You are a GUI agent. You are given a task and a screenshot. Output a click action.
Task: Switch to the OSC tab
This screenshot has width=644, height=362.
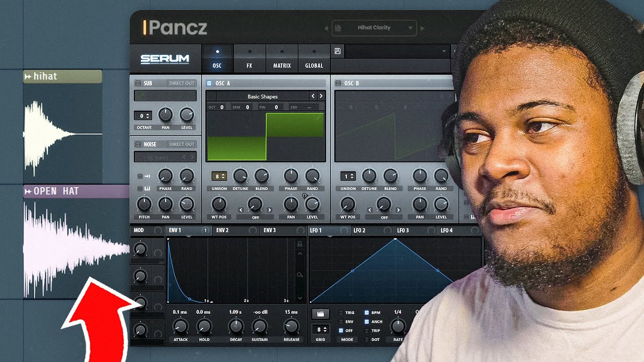217,59
